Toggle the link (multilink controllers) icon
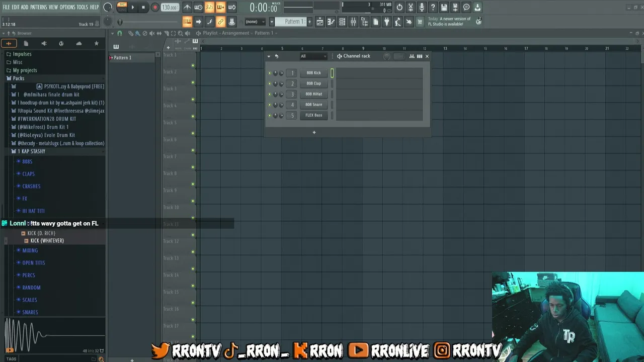Screen dimensions: 644x362 (x=220, y=22)
